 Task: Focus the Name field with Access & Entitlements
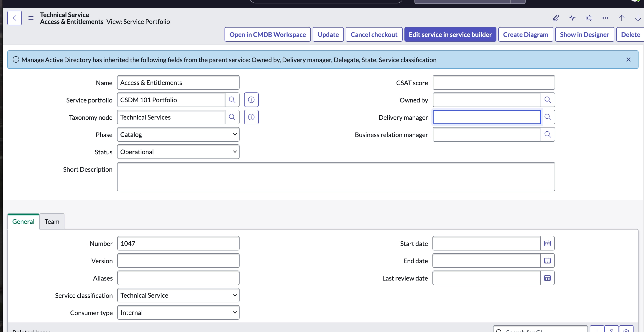pos(178,82)
